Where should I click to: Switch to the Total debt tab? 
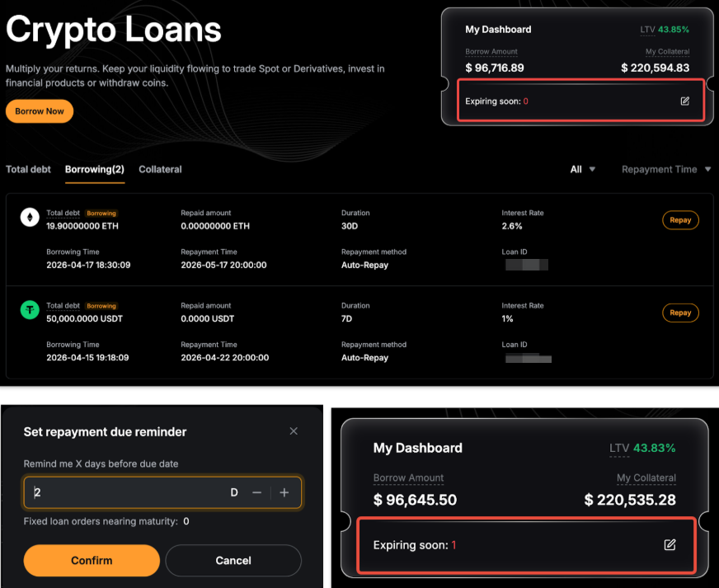tap(28, 169)
